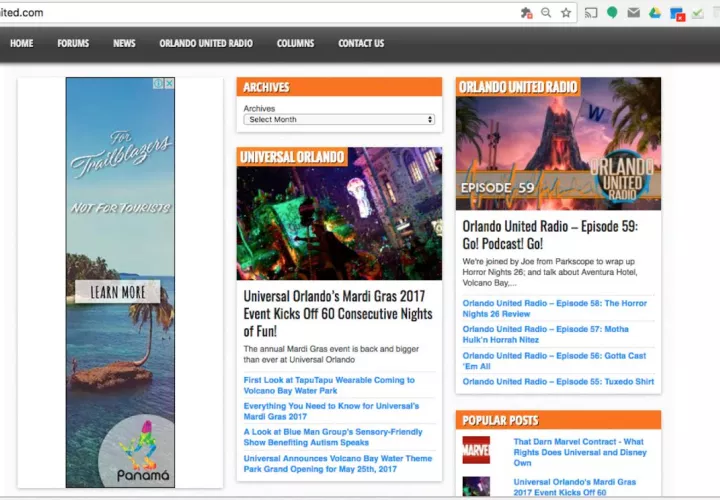The image size is (720, 500).
Task: Open ORLANDO UNITED RADIO in navigation bar
Action: [x=206, y=43]
